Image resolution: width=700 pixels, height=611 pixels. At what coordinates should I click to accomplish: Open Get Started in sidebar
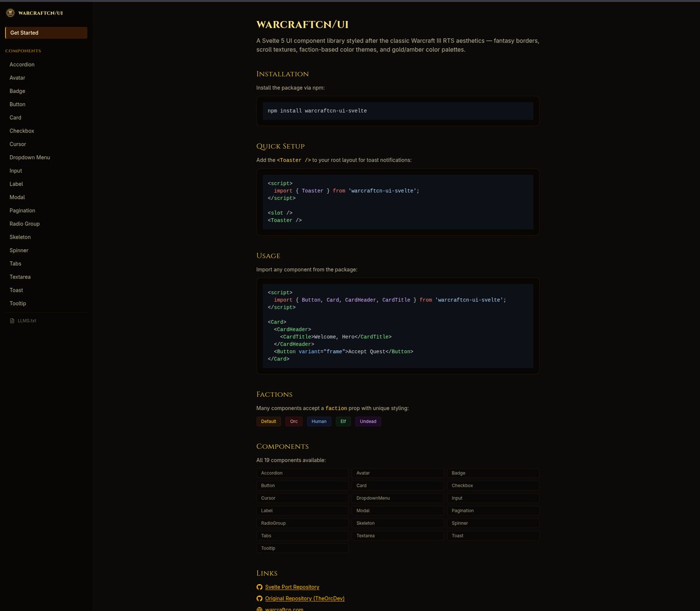[x=46, y=33]
